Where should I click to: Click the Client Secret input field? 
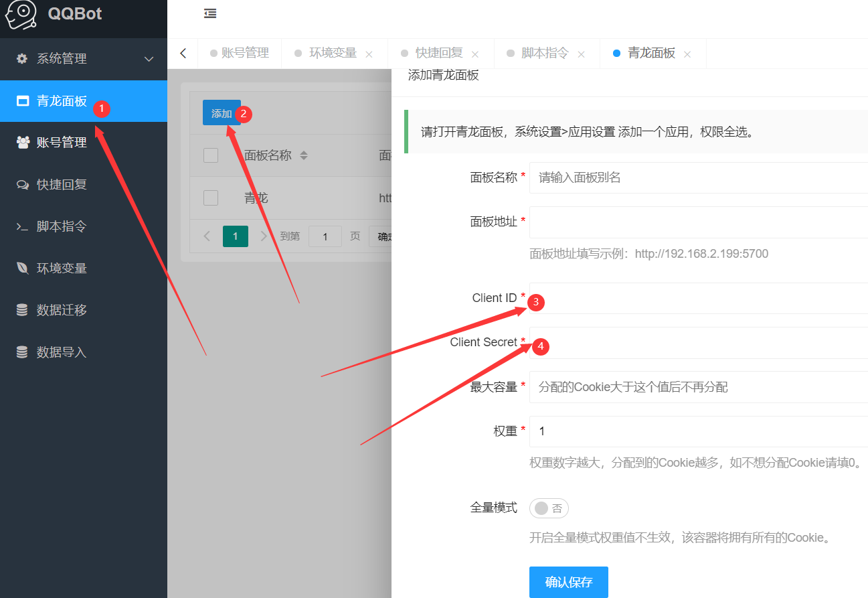point(699,342)
